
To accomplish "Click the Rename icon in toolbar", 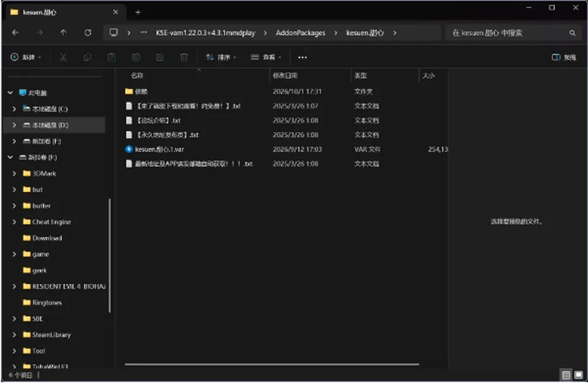I will point(136,57).
